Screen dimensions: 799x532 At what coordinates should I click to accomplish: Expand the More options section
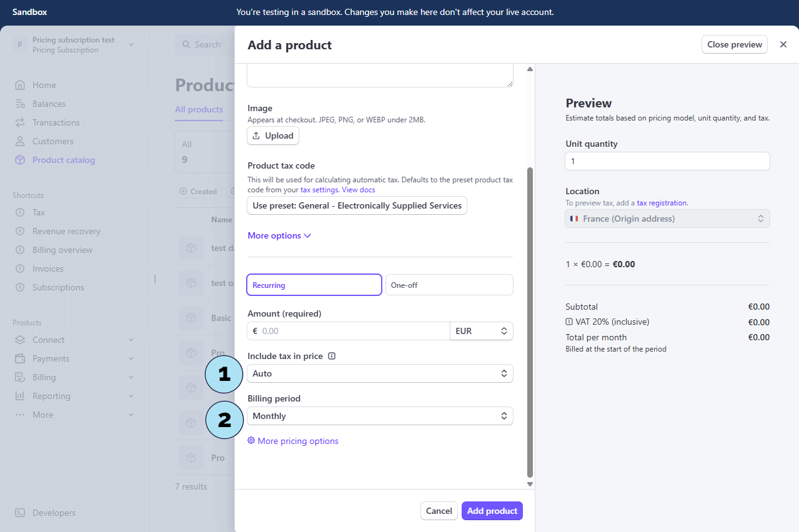(279, 235)
